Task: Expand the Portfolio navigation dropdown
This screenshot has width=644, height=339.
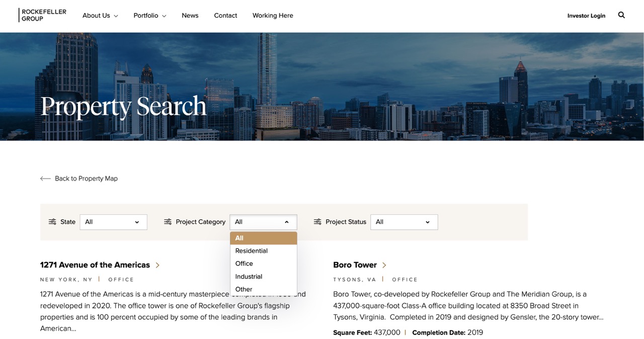Action: [x=149, y=16]
